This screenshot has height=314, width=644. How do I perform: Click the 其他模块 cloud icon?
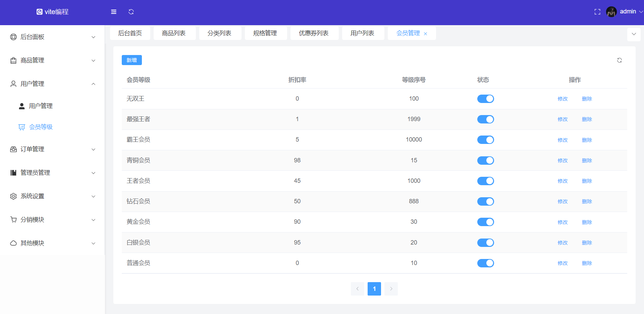(13, 243)
